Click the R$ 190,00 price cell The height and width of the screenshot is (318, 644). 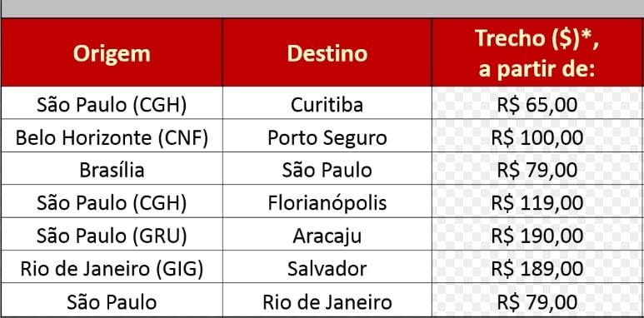point(537,234)
